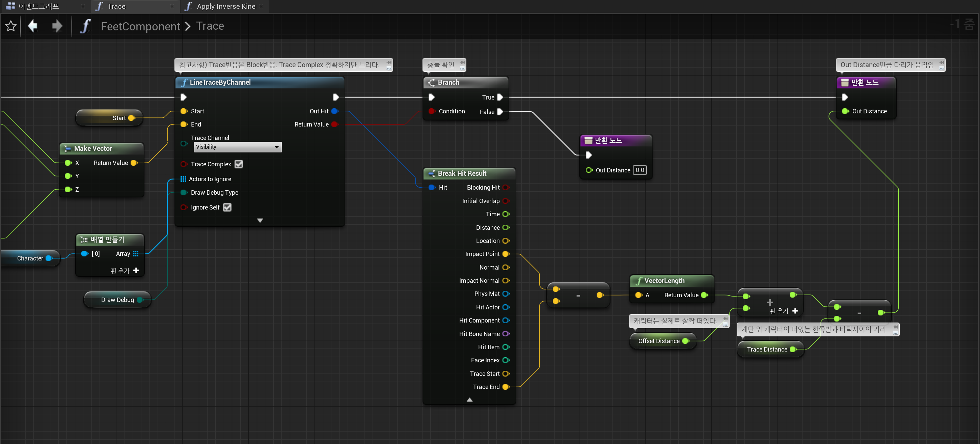The image size is (980, 444).
Task: Collapse Break Hit Result pins arrow
Action: click(469, 399)
